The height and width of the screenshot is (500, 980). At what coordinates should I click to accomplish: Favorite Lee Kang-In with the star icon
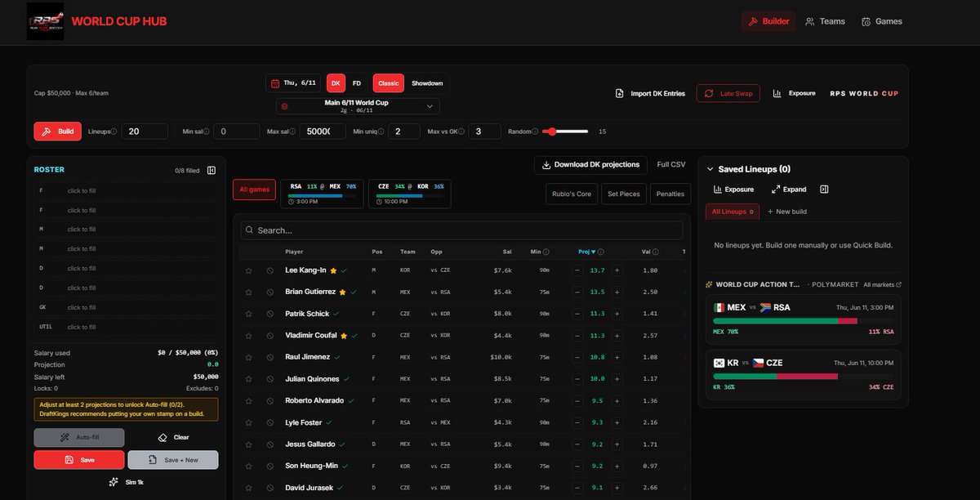click(x=248, y=270)
